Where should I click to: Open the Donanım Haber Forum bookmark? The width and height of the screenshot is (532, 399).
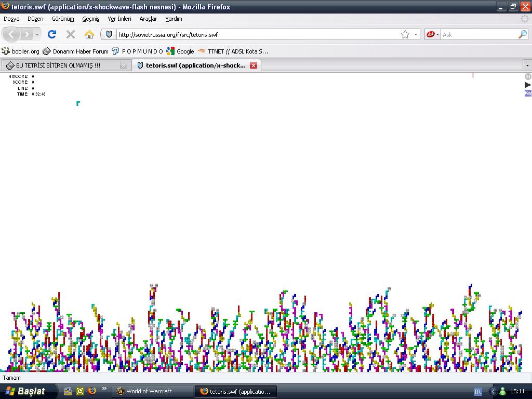(x=76, y=51)
